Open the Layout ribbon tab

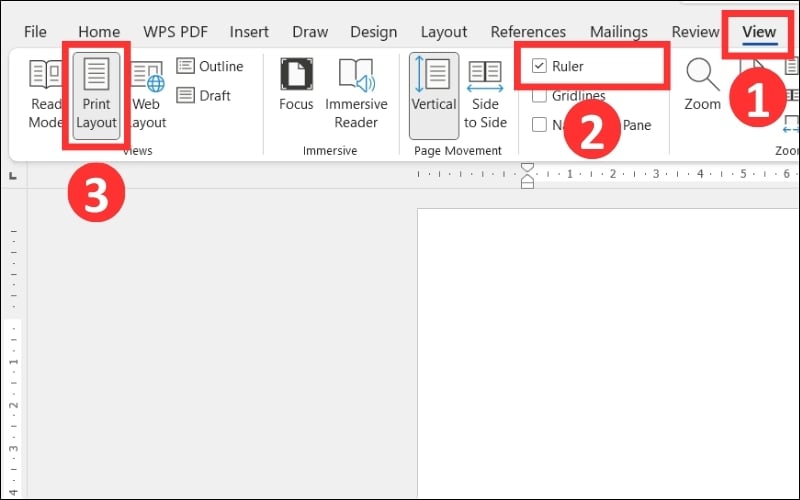pyautogui.click(x=443, y=32)
